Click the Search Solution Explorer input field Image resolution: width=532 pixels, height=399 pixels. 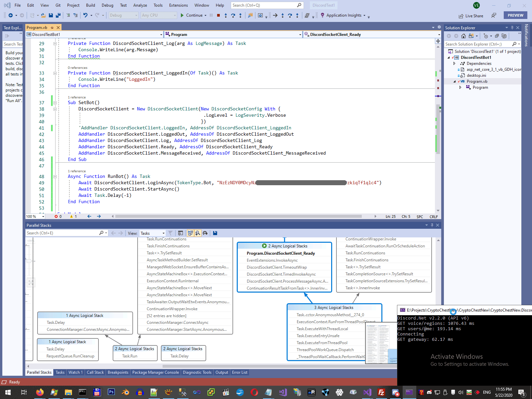click(477, 44)
